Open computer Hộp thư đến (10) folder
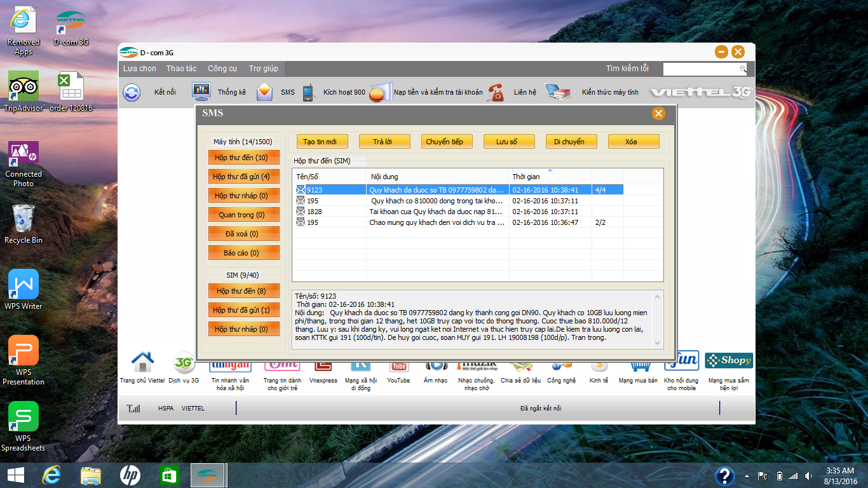The image size is (868, 488). [x=243, y=158]
